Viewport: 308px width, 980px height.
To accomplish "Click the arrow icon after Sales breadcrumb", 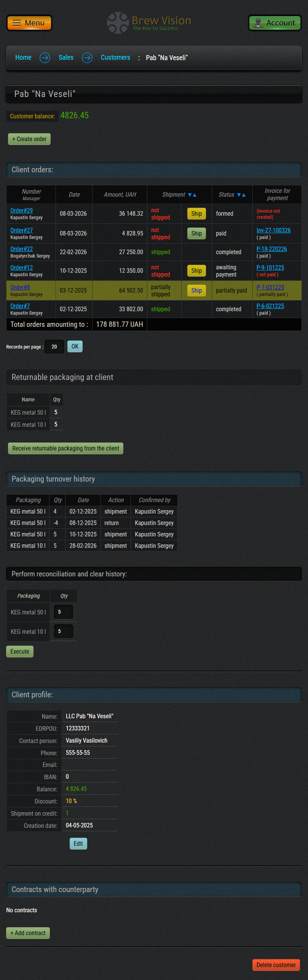I will click(x=87, y=58).
